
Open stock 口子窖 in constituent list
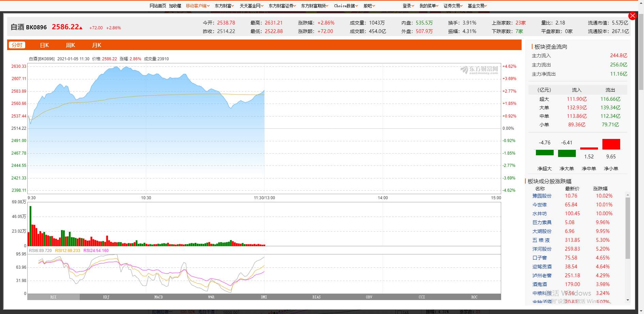539,258
